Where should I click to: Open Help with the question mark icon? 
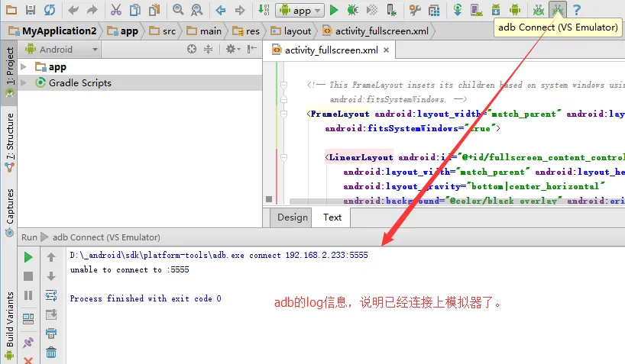click(x=576, y=10)
